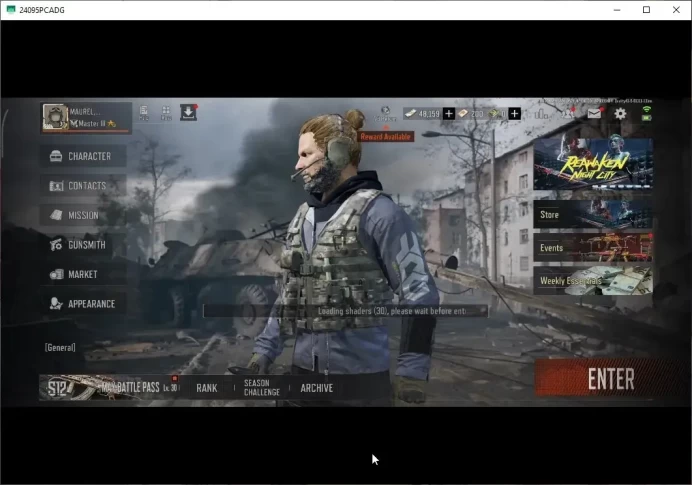Open the player profile avatar
The width and height of the screenshot is (692, 485).
[55, 117]
